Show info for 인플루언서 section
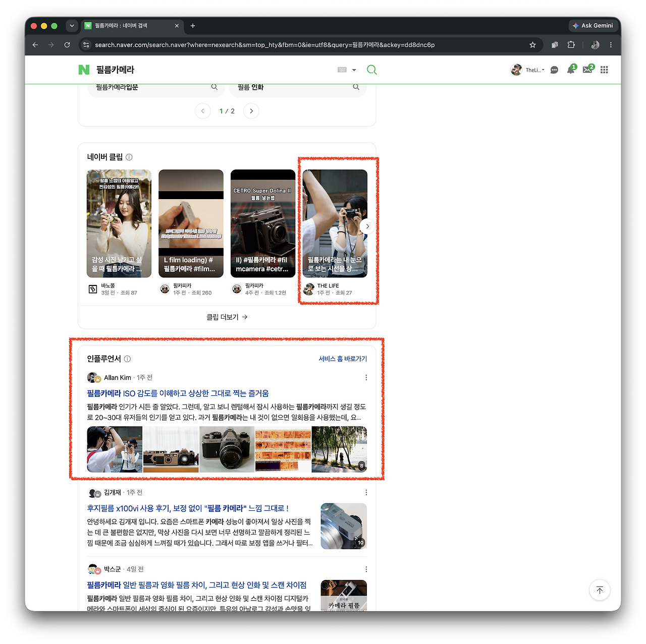 click(x=128, y=359)
